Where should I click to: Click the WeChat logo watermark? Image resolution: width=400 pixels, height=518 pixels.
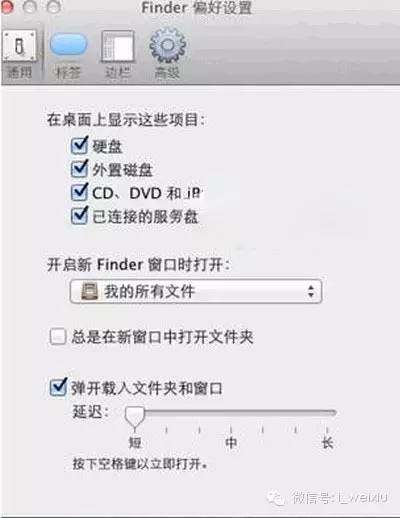(x=275, y=498)
